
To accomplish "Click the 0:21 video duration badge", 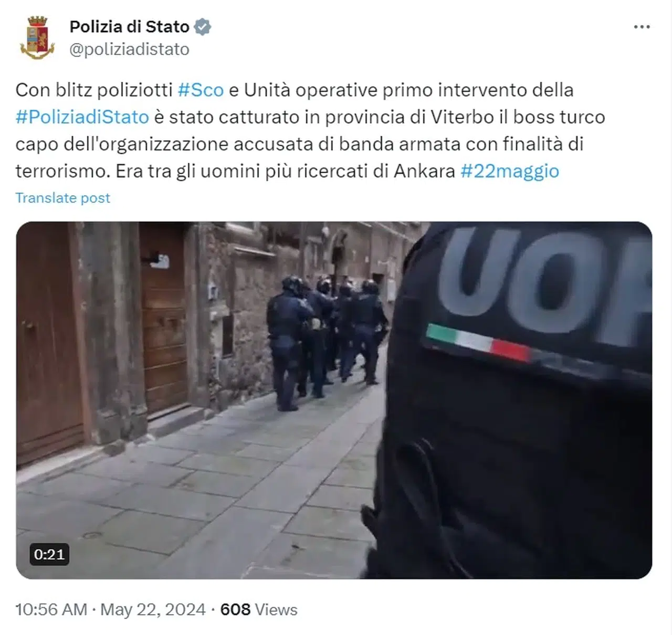I will [x=49, y=554].
